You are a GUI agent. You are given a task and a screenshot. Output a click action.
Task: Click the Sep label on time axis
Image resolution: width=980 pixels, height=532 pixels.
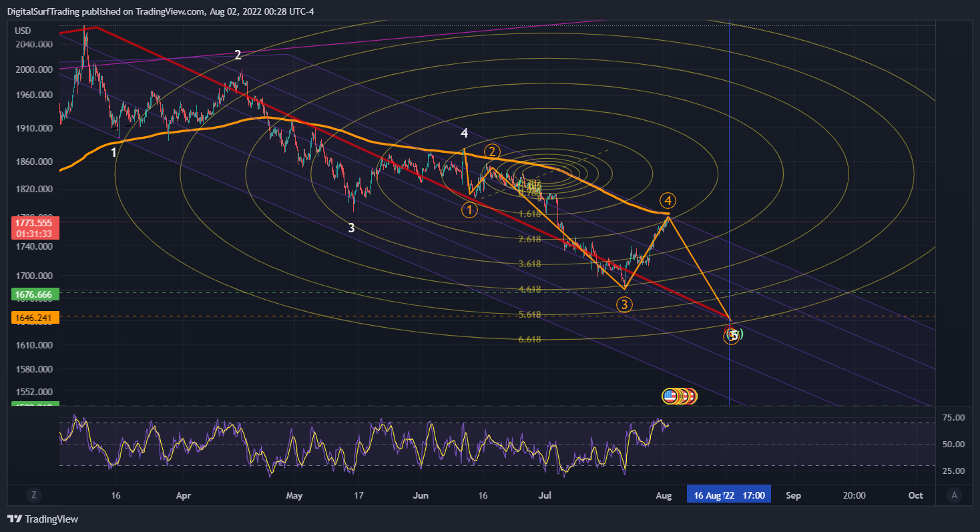793,495
